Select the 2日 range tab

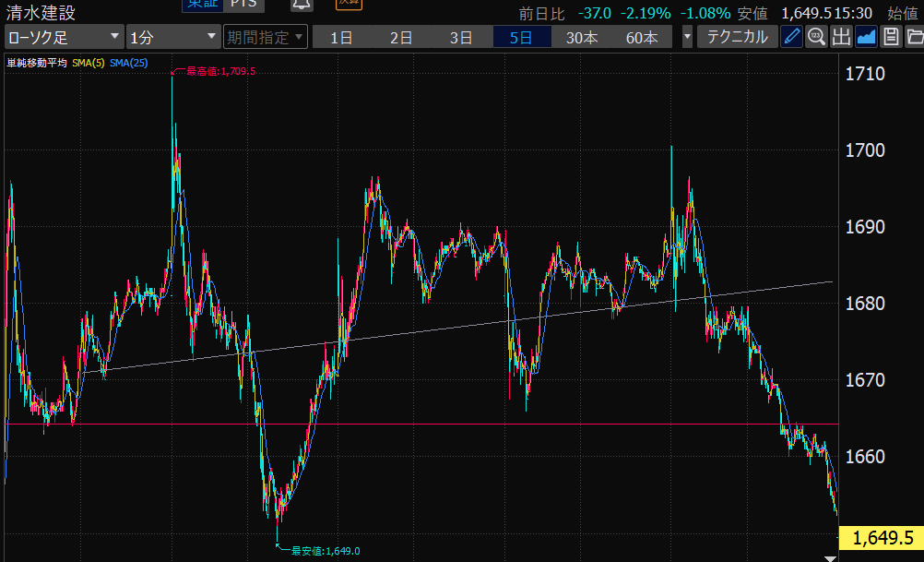pyautogui.click(x=401, y=37)
